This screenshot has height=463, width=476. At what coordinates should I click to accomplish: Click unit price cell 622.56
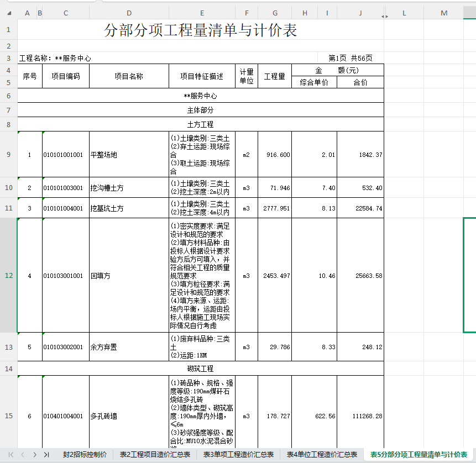(x=314, y=416)
